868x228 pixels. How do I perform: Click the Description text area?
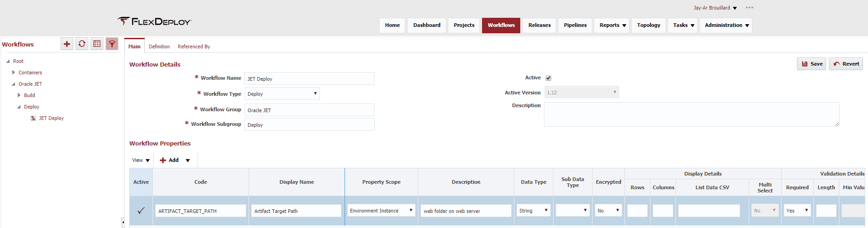(691, 114)
